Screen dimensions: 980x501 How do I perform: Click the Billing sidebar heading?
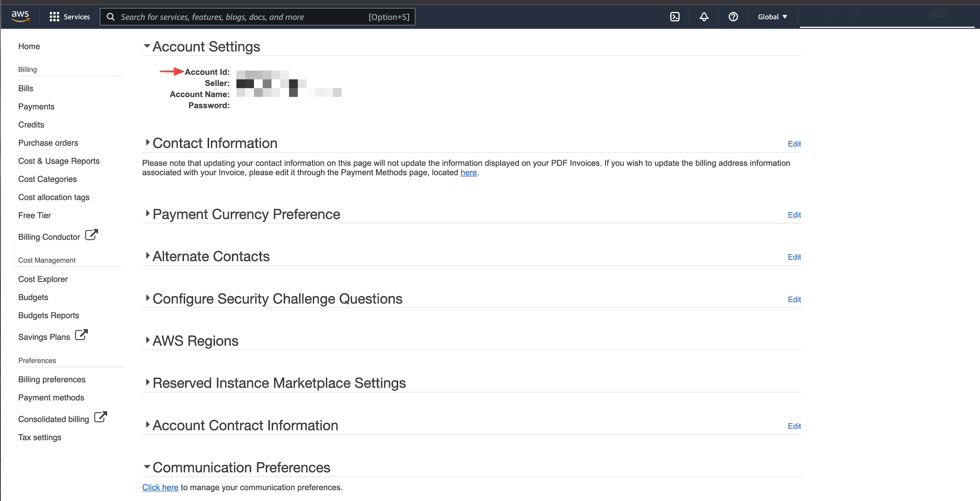pyautogui.click(x=27, y=70)
